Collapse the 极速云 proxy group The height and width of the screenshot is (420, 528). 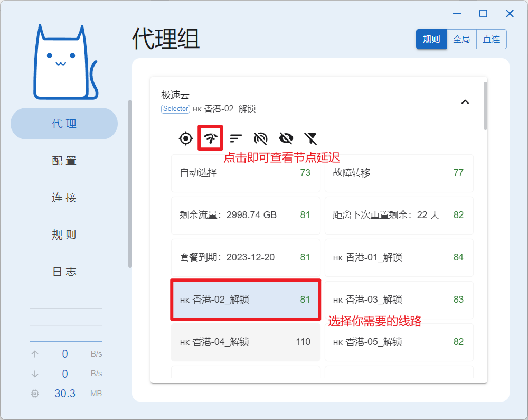(x=465, y=102)
